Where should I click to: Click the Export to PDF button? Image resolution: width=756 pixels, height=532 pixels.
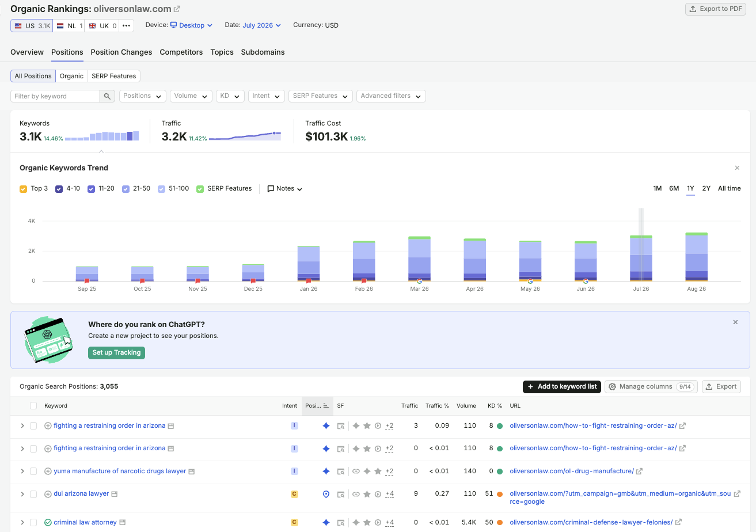[716, 9]
